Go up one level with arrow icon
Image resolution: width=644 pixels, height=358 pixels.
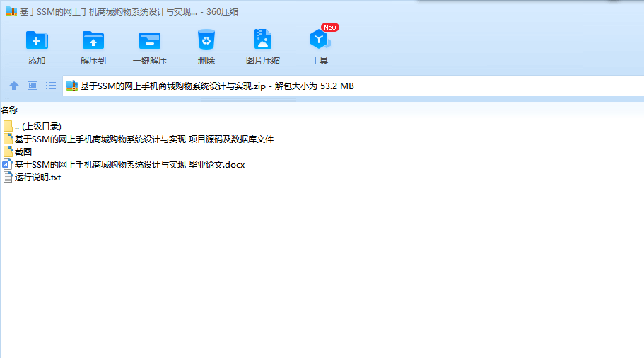pyautogui.click(x=14, y=86)
